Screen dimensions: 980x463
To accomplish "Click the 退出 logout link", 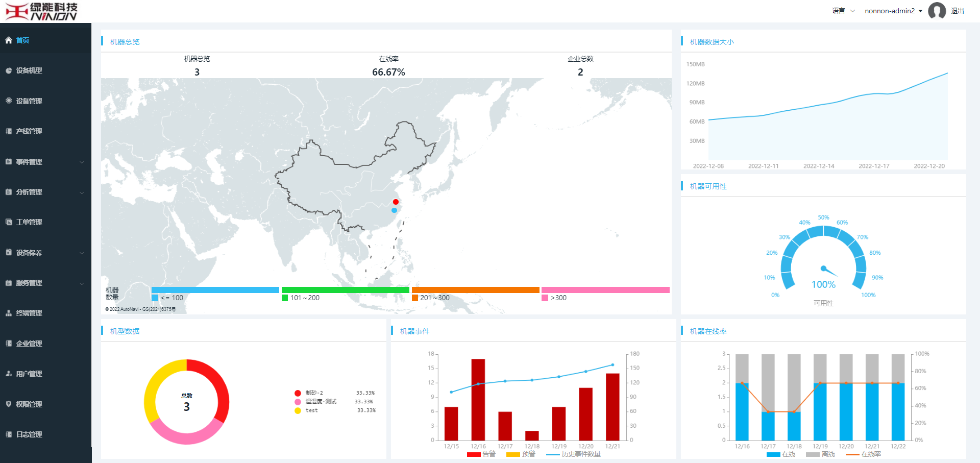I will tap(958, 11).
